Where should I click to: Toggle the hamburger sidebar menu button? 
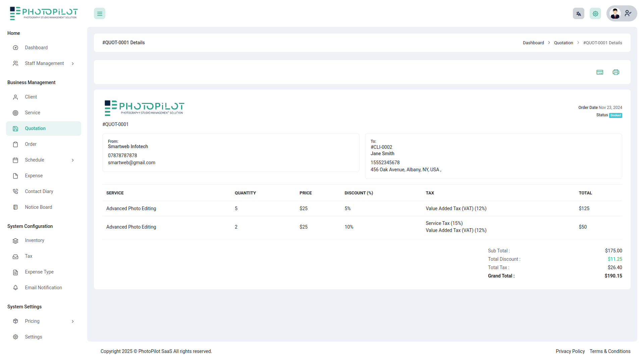coord(100,14)
